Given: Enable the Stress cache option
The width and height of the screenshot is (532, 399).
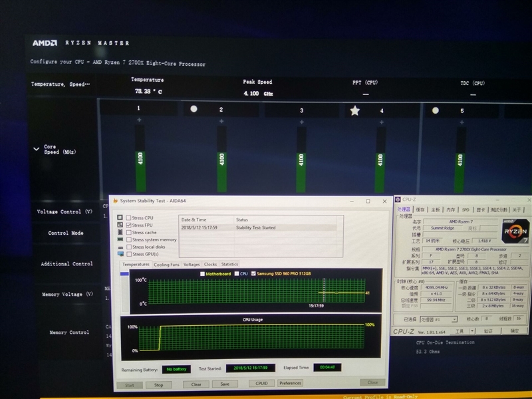Looking at the screenshot, I should pos(128,232).
